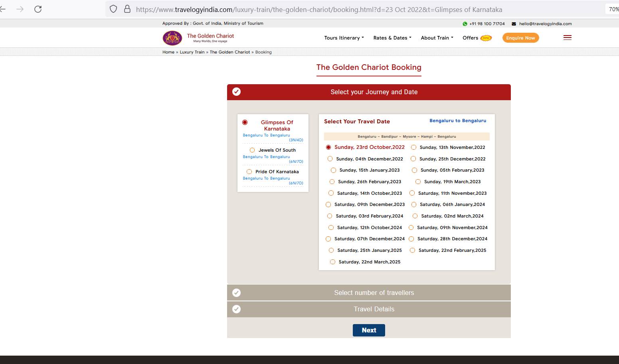Image resolution: width=619 pixels, height=364 pixels.
Task: Click the padlock site security icon
Action: 127,9
